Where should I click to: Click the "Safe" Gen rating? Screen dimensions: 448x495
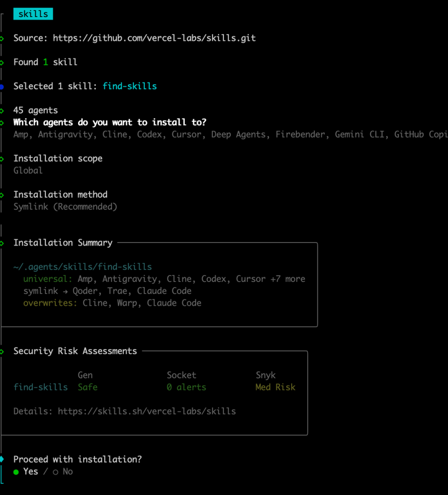(88, 387)
